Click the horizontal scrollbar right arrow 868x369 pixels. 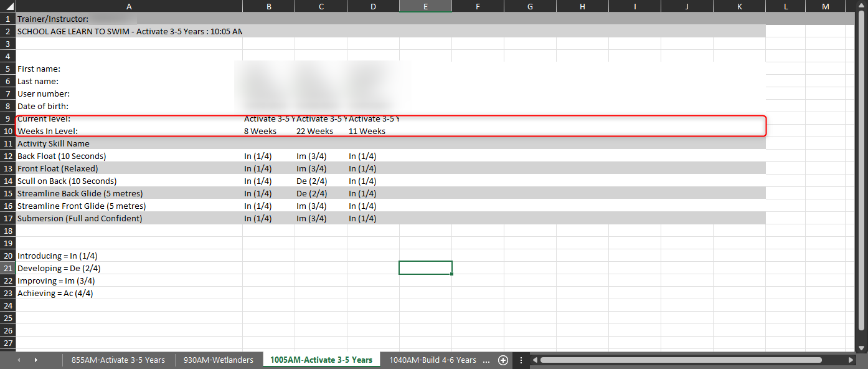tap(851, 360)
